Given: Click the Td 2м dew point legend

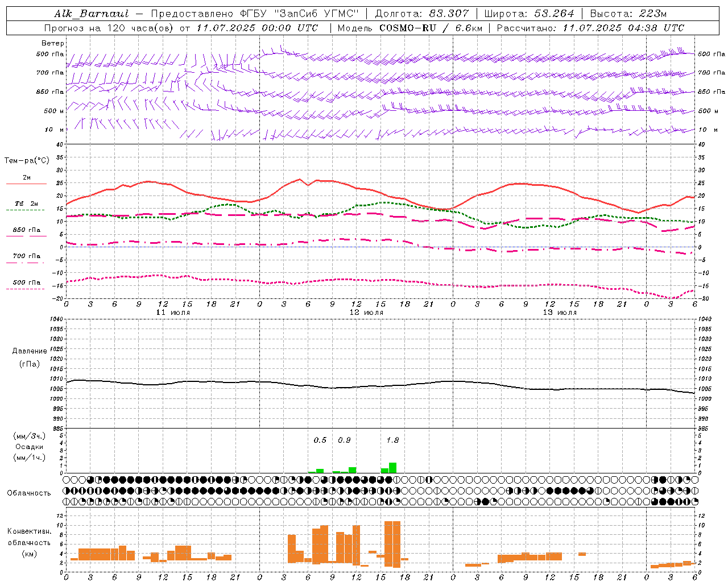Looking at the screenshot, I should [27, 203].
